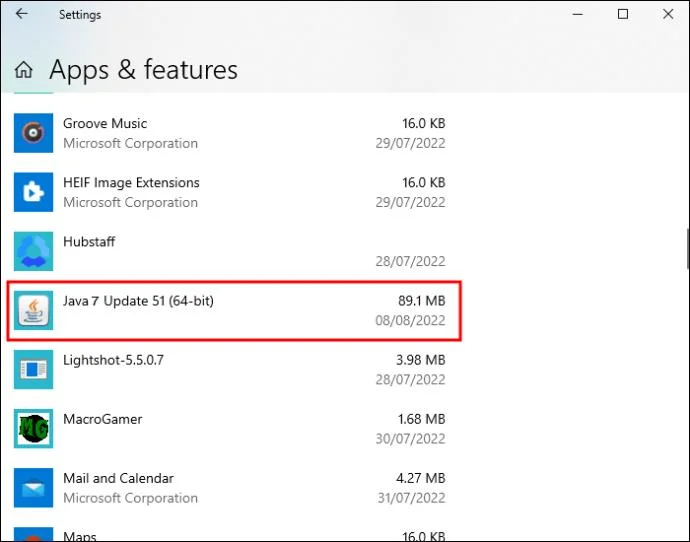This screenshot has height=542, width=690.
Task: Click the Mail and Calendar envelope icon
Action: (x=33, y=488)
